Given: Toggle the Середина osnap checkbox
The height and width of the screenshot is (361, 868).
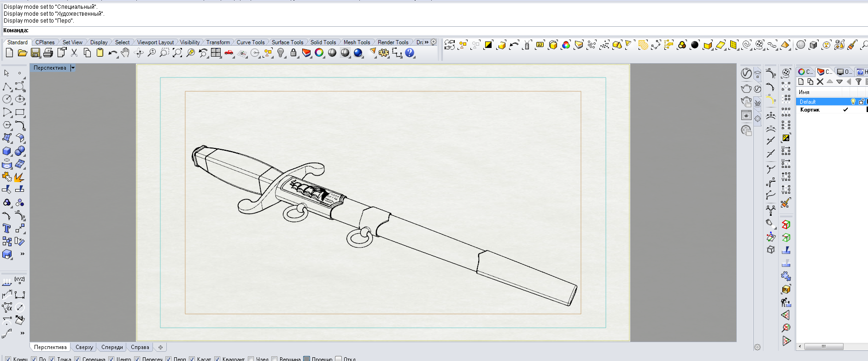Looking at the screenshot, I should coord(77,359).
